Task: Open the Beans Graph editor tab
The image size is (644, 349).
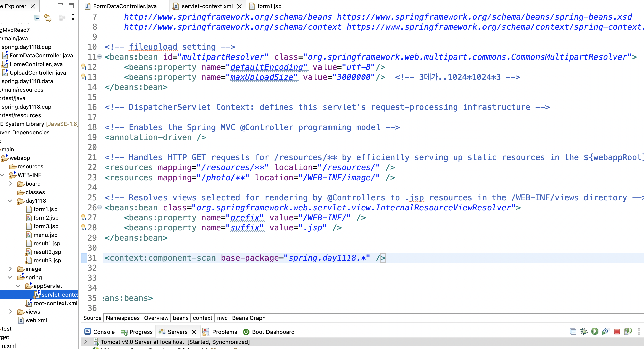Action: tap(248, 318)
